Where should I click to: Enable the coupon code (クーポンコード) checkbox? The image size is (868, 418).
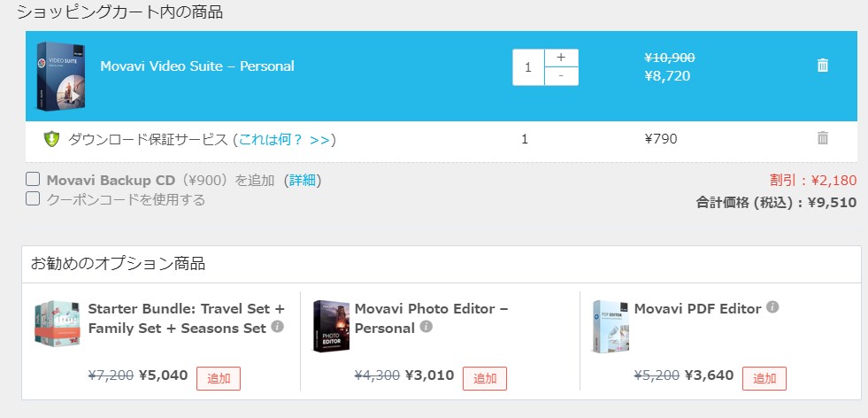(33, 198)
